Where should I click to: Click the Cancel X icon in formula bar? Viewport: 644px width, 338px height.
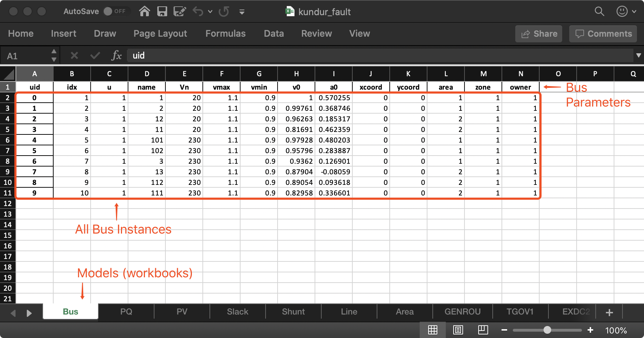click(74, 55)
